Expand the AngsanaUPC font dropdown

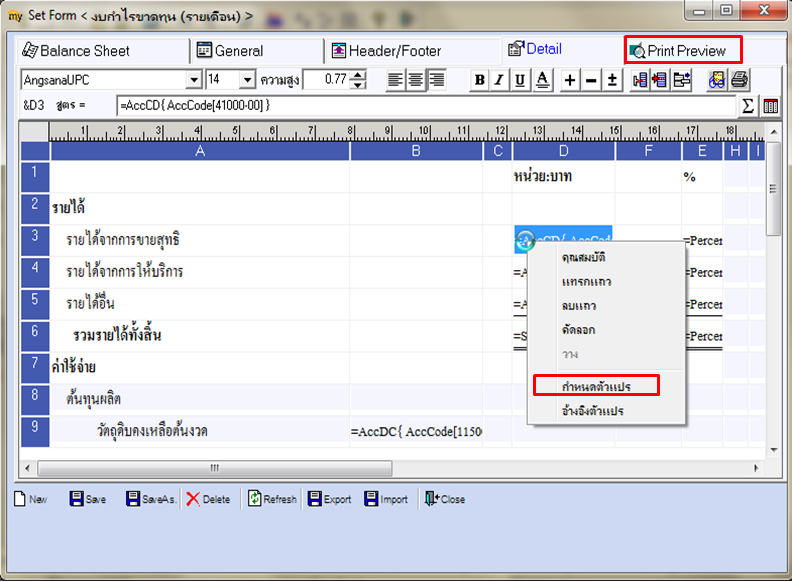pyautogui.click(x=194, y=80)
